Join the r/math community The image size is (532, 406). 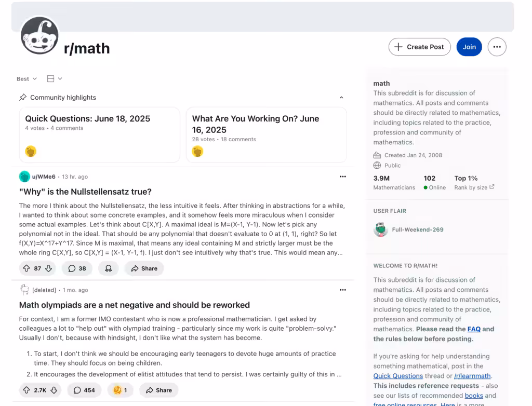coord(469,47)
